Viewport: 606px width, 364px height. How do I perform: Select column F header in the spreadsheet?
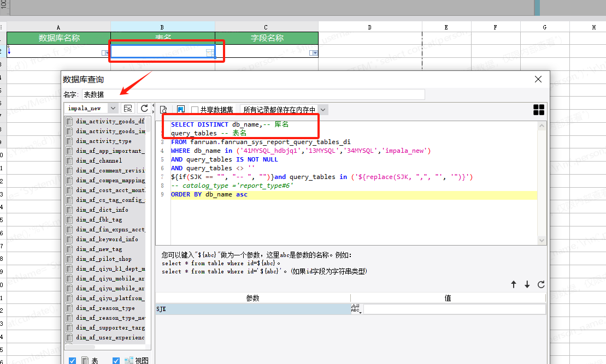[x=496, y=27]
